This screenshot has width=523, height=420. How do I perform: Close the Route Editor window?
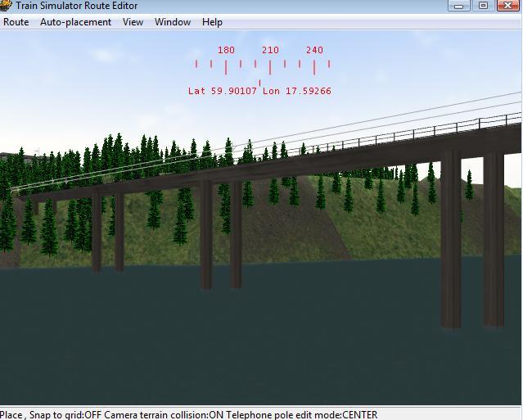tap(507, 6)
